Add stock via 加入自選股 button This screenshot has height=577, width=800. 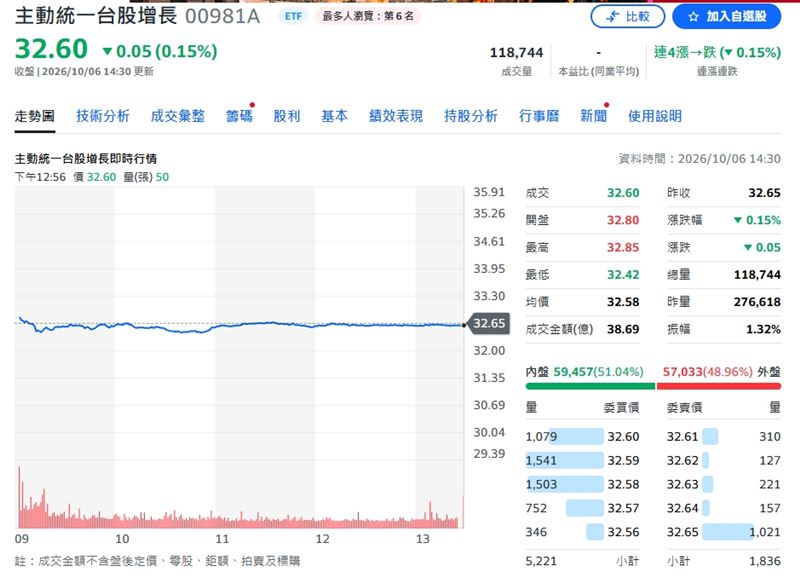coord(727,17)
